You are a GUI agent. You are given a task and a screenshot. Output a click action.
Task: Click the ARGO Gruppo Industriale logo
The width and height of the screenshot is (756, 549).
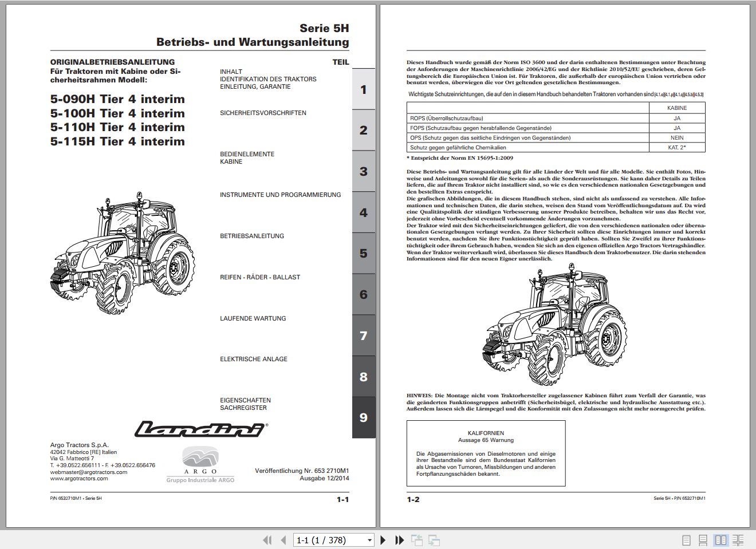[200, 464]
